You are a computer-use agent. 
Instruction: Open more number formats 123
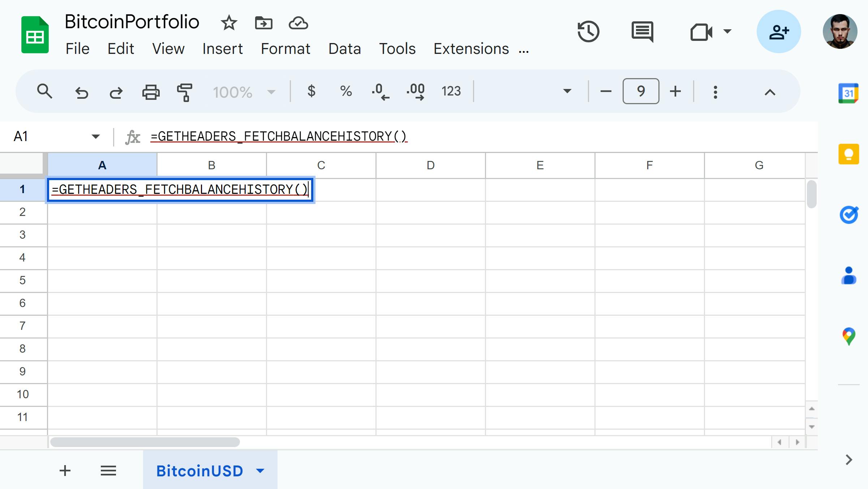tap(451, 91)
